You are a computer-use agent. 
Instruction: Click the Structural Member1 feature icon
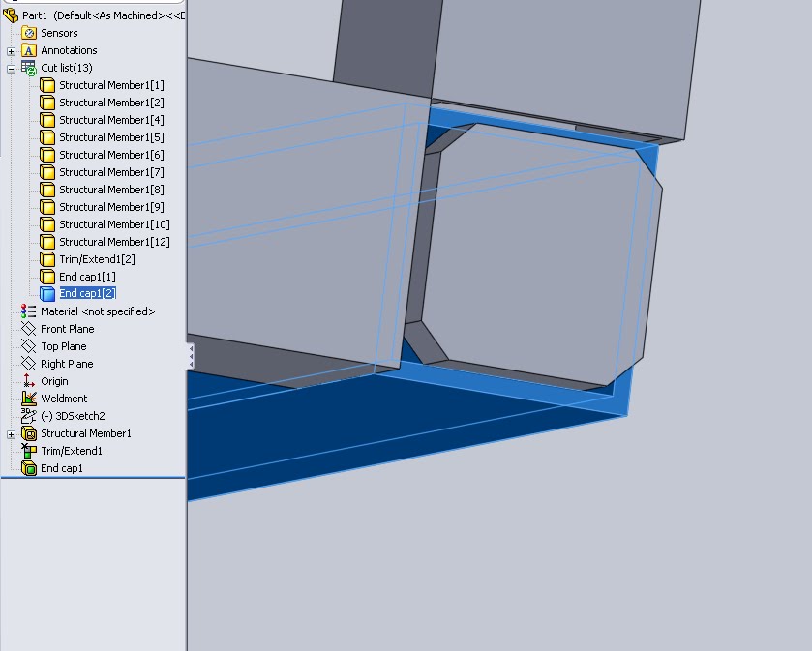[x=28, y=433]
